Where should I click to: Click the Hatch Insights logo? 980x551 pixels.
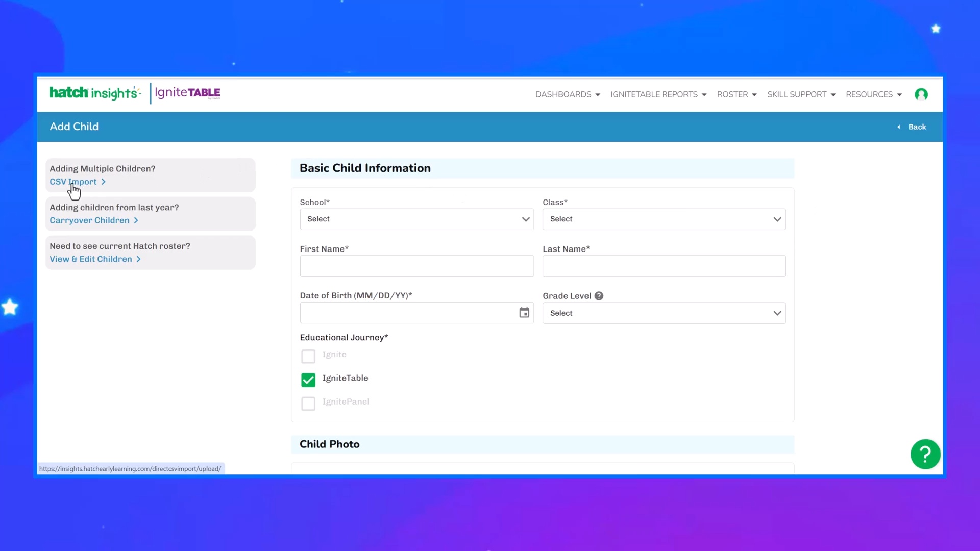coord(95,93)
